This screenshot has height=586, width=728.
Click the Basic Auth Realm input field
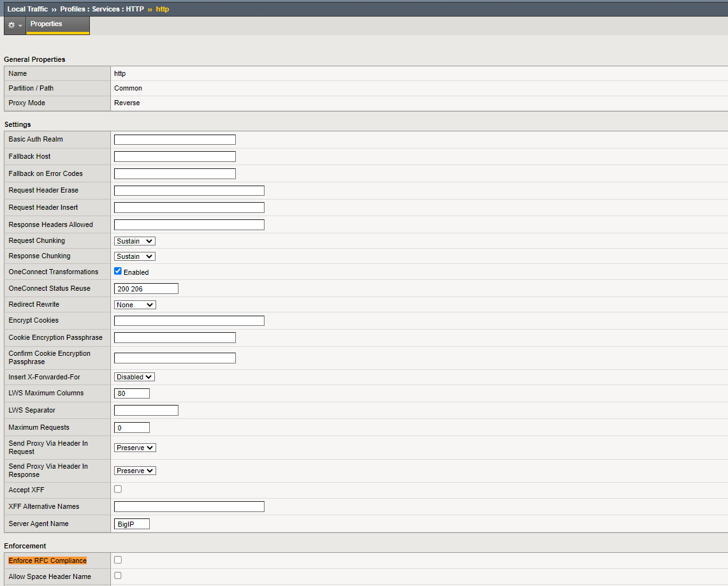click(175, 140)
